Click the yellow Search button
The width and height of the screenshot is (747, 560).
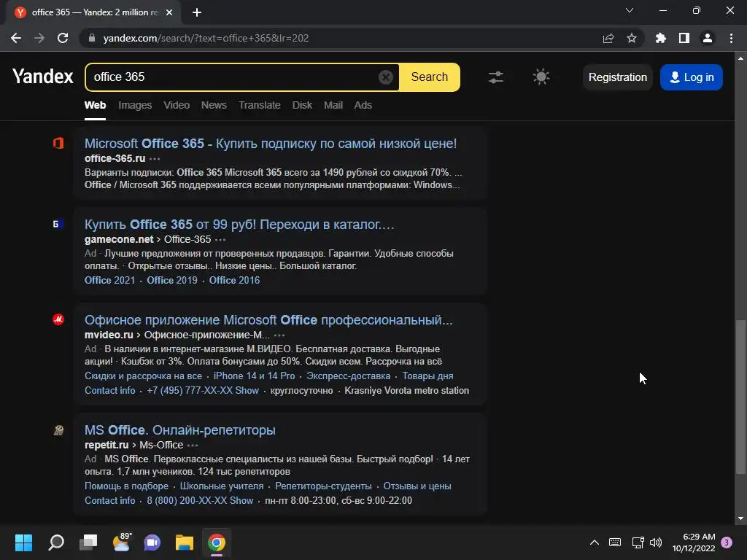coord(429,77)
